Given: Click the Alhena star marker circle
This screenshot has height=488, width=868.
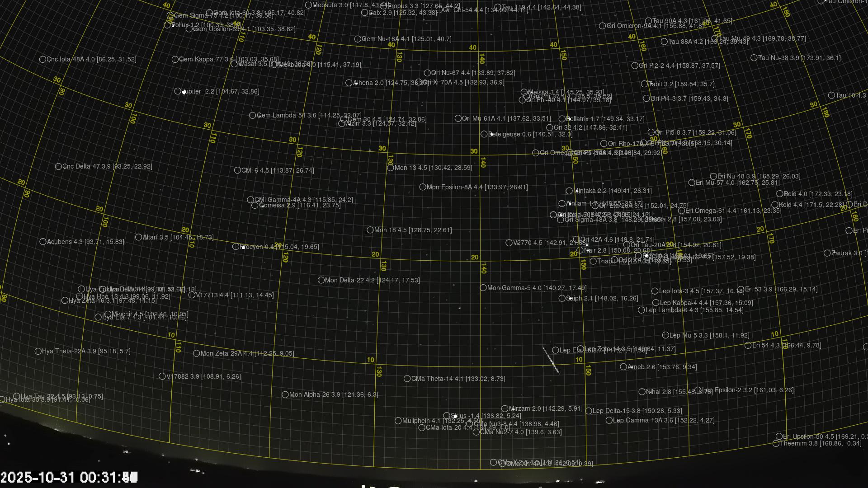Looking at the screenshot, I should pyautogui.click(x=349, y=83).
